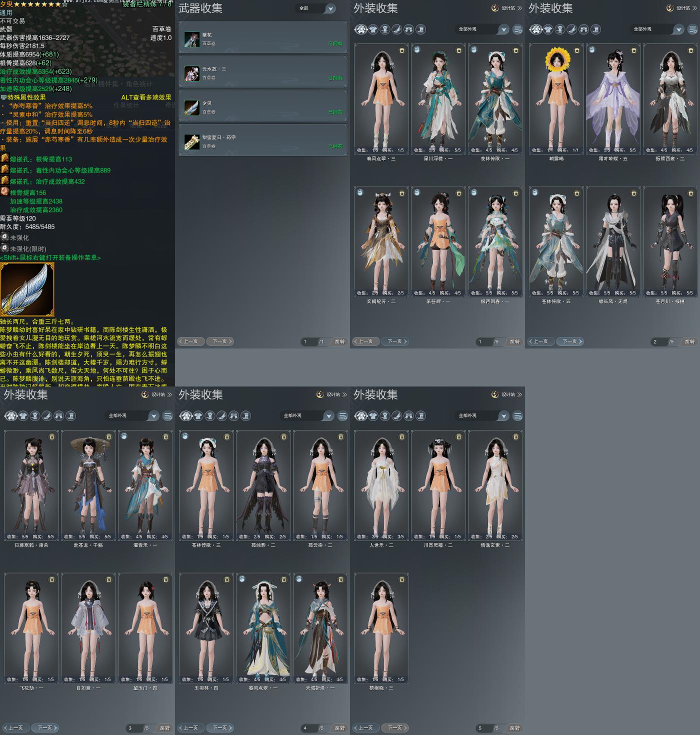Click page number field showing 2
The image size is (700, 735).
click(659, 341)
